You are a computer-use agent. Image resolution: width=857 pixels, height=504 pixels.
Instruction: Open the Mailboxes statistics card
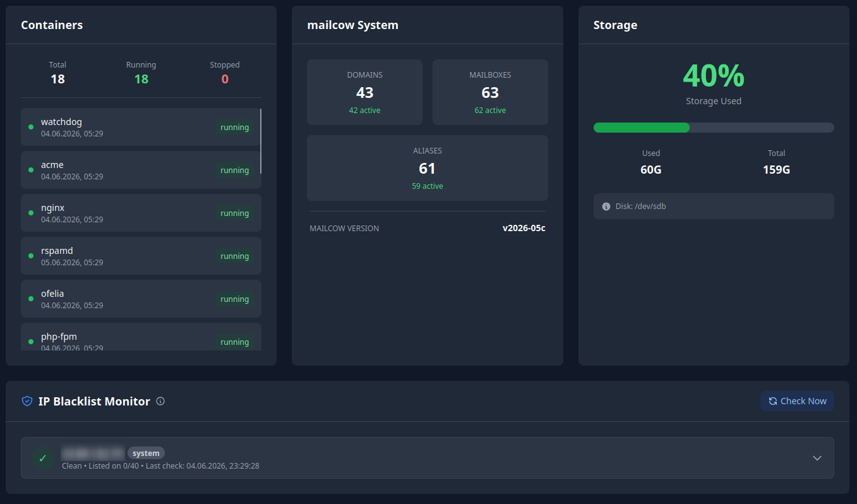tap(490, 92)
